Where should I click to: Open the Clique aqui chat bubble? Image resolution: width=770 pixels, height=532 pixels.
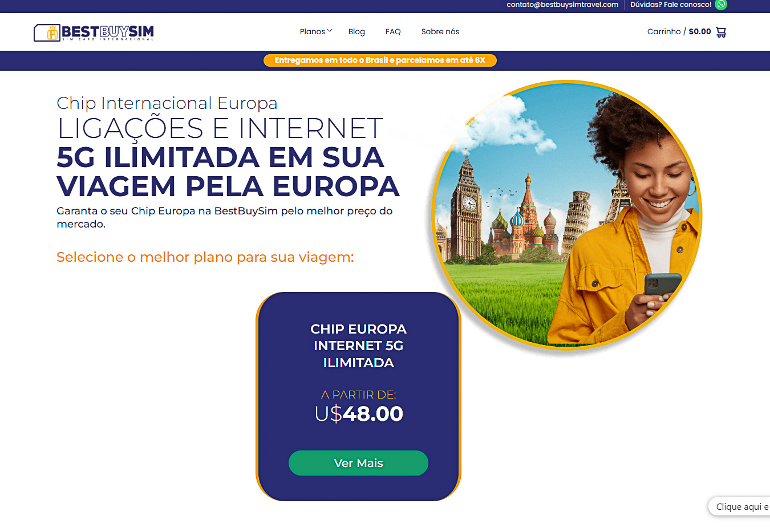tap(740, 506)
